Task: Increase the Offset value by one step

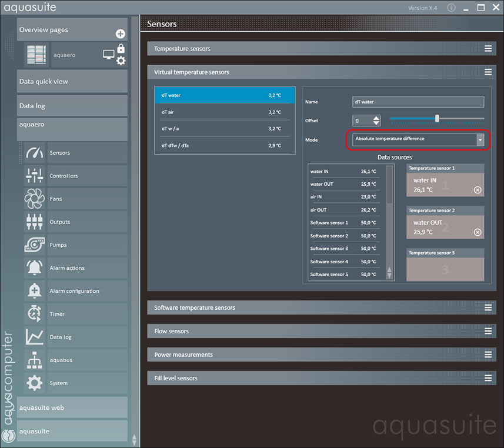Action: (376, 118)
